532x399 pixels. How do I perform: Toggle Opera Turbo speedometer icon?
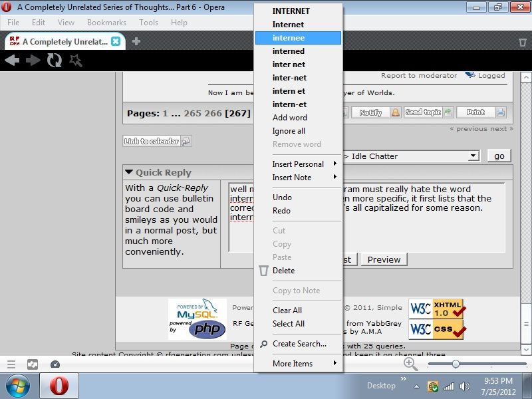pyautogui.click(x=55, y=364)
